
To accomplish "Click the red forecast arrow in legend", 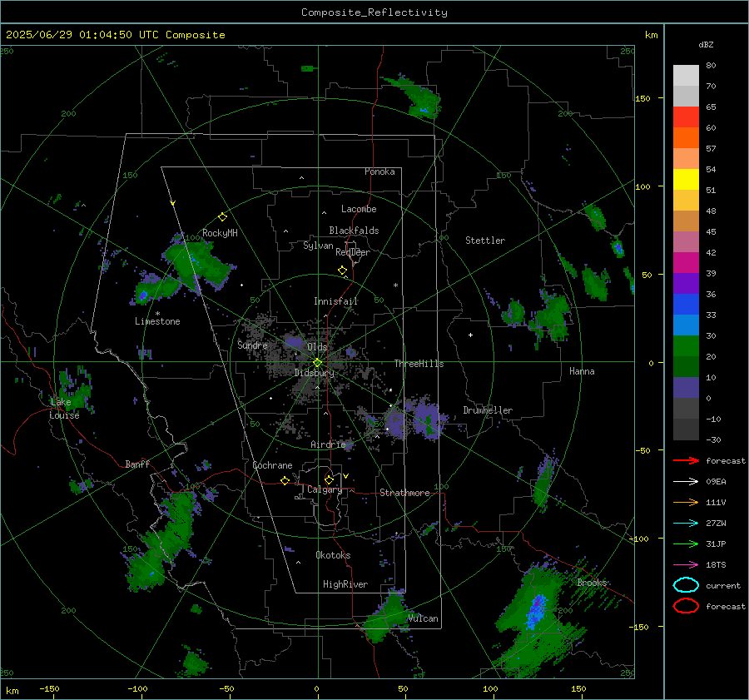I will (686, 460).
